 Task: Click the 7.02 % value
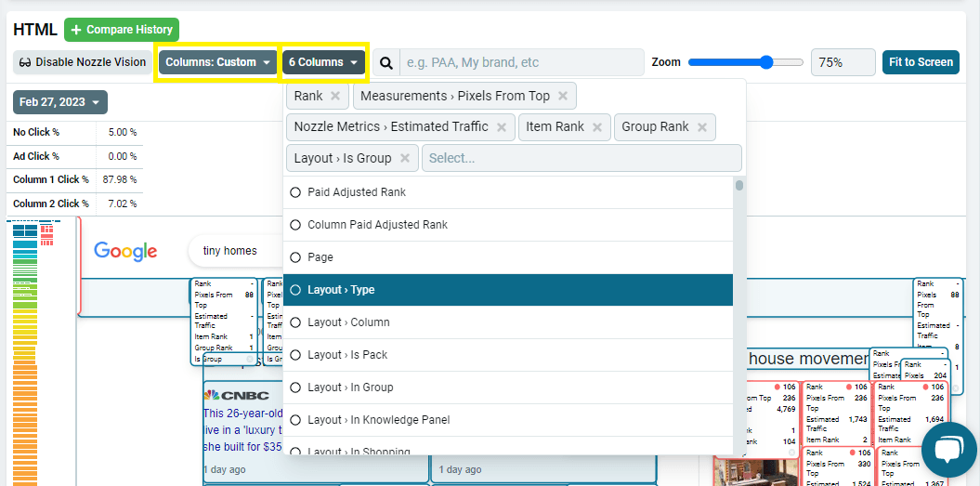click(122, 204)
